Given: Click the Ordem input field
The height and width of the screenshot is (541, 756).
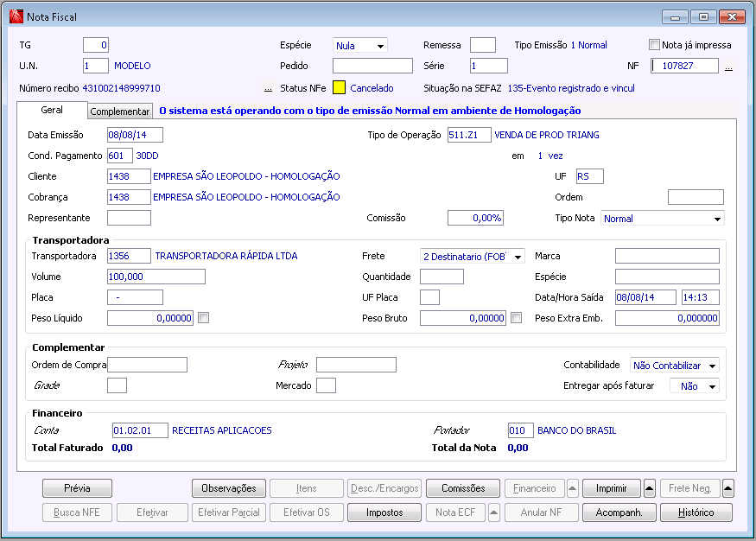Looking at the screenshot, I should pyautogui.click(x=696, y=197).
